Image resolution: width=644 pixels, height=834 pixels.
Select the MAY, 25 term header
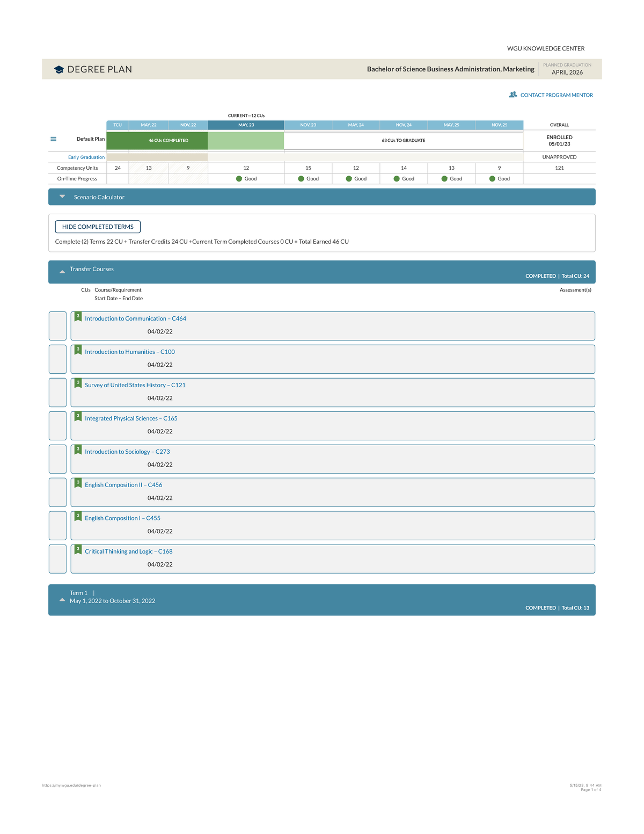point(451,125)
